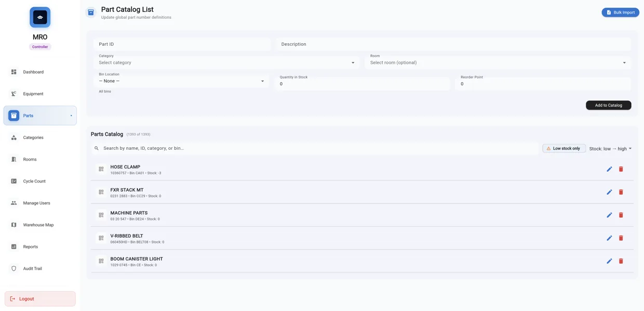Viewport: 644px width, 311px height.
Task: Click the Reports chart icon
Action: pyautogui.click(x=14, y=247)
